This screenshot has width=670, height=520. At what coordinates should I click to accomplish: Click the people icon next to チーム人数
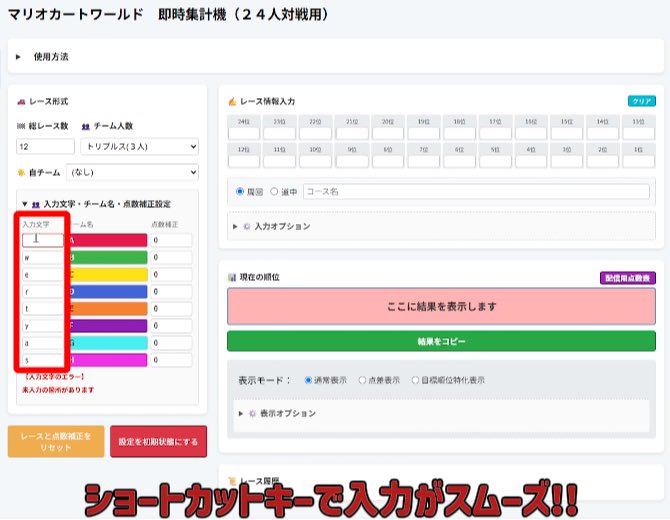click(x=85, y=126)
